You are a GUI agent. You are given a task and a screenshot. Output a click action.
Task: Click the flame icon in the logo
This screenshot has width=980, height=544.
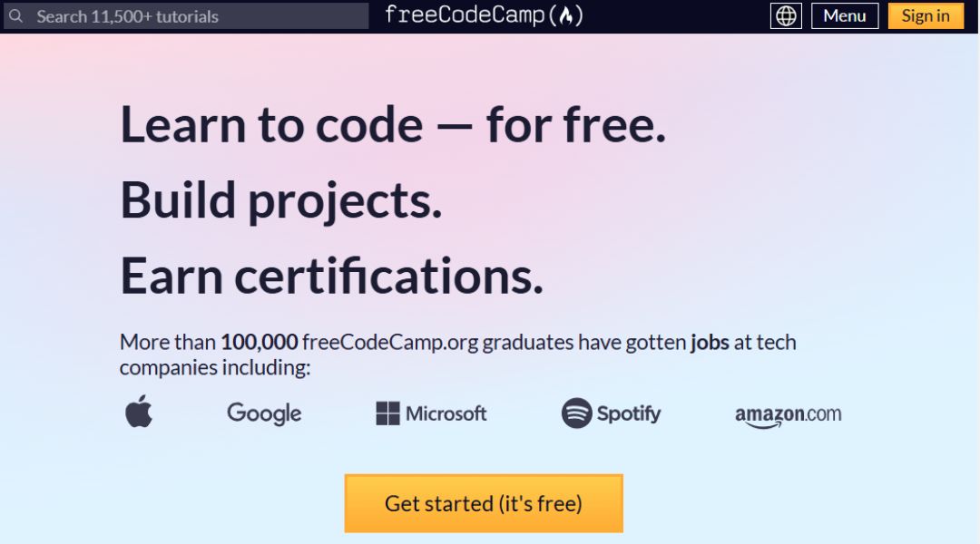(x=566, y=15)
